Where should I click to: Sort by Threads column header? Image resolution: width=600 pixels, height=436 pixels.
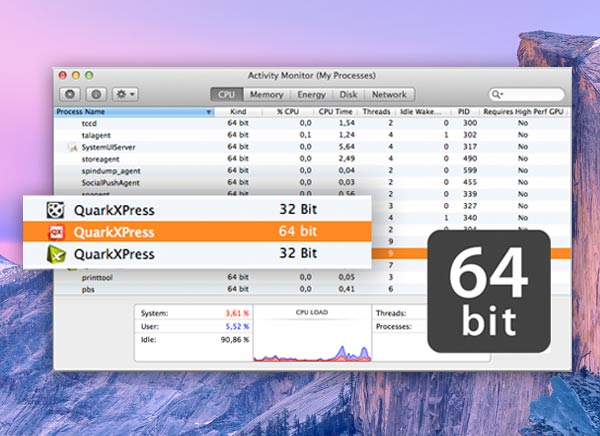376,112
